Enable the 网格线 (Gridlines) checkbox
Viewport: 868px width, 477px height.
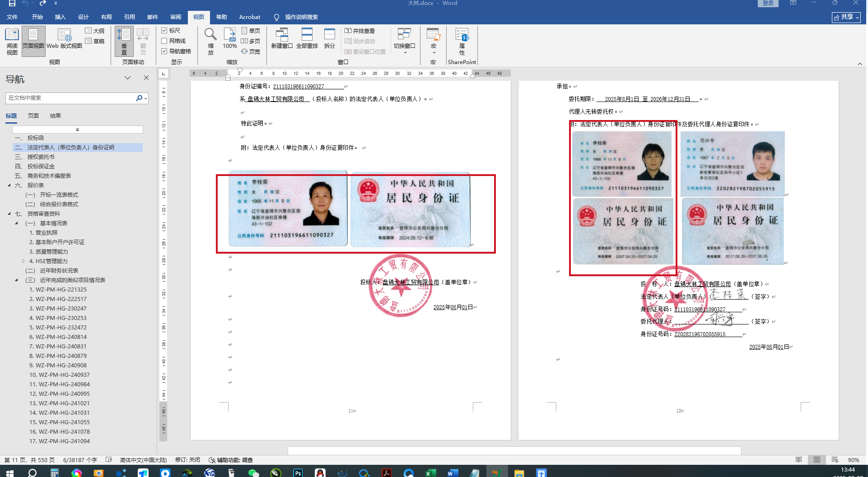point(174,41)
